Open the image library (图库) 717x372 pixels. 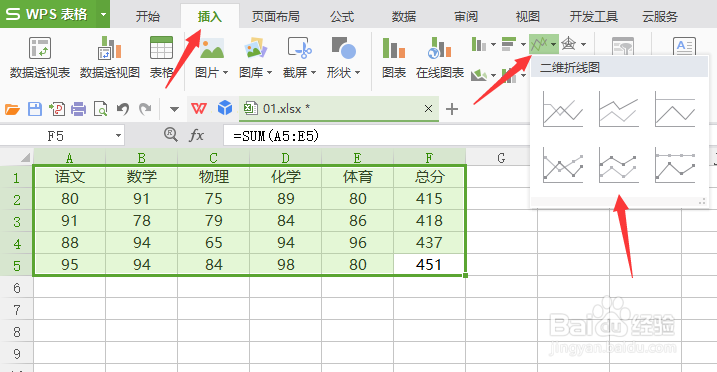(255, 58)
